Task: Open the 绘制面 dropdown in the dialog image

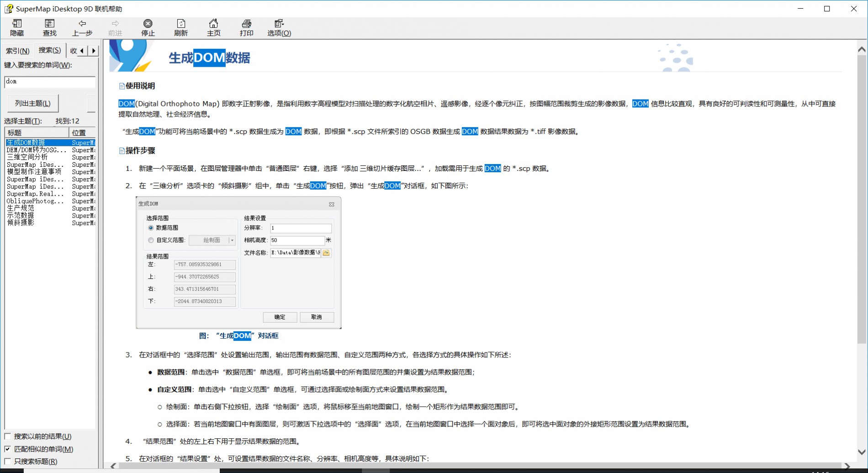Action: coord(232,240)
